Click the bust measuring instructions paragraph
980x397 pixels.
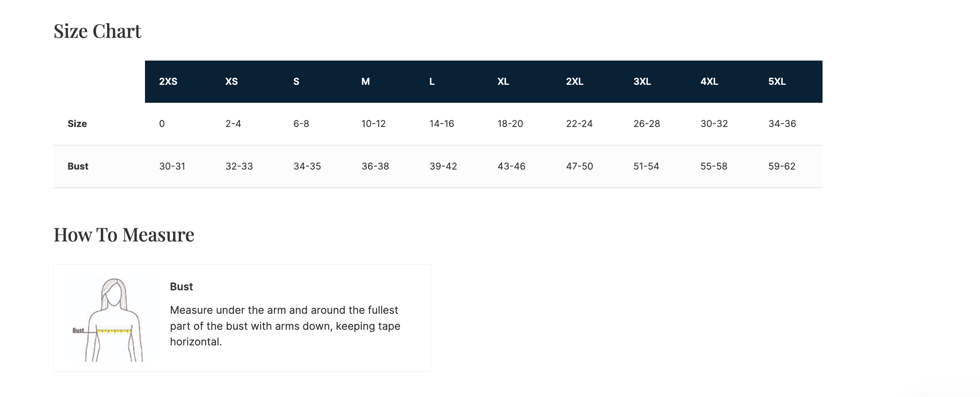(285, 326)
